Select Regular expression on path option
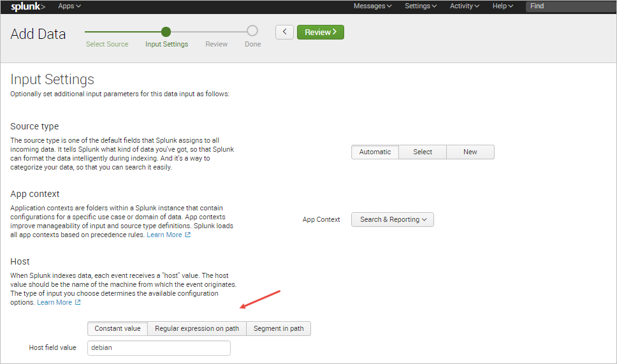The width and height of the screenshot is (617, 364). point(197,328)
